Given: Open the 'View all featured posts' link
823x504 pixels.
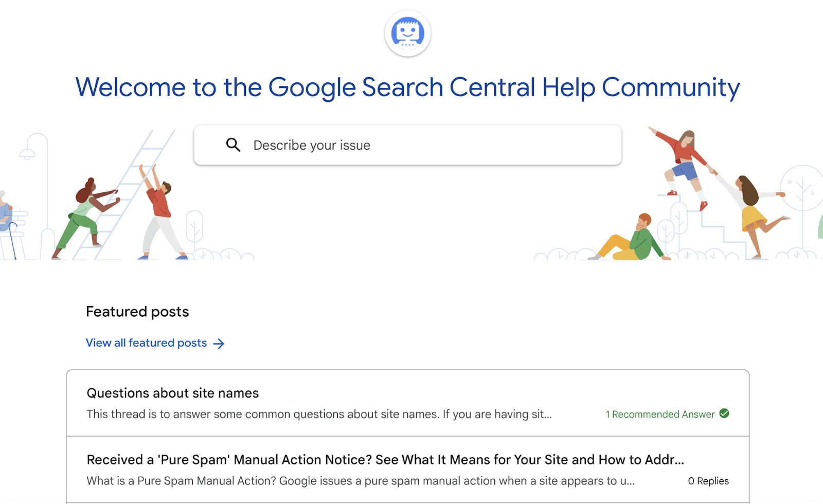Looking at the screenshot, I should tap(146, 343).
